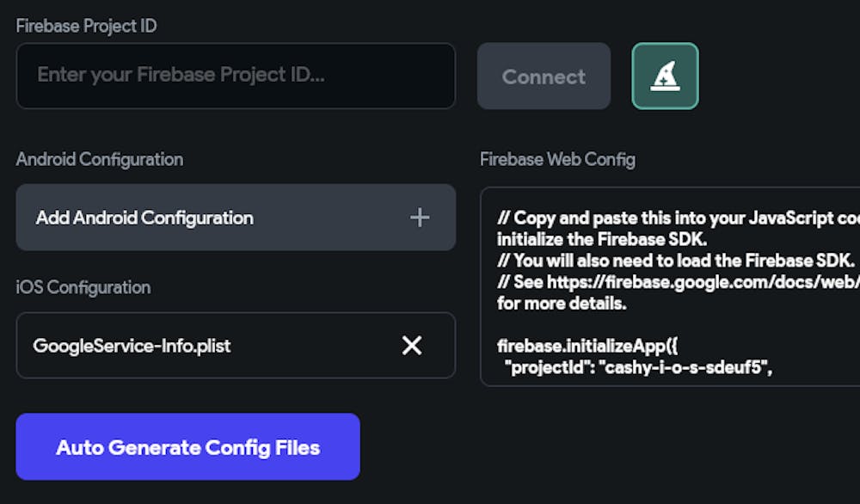The image size is (860, 504).
Task: Click the GoogleService-Info.plist file name
Action: pos(132,346)
